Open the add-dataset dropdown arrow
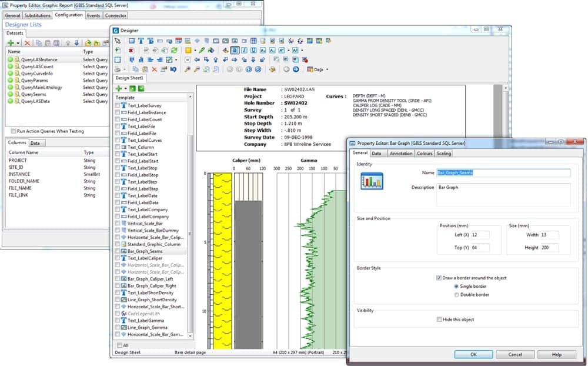Screen dimensions: 588x366 [18, 42]
